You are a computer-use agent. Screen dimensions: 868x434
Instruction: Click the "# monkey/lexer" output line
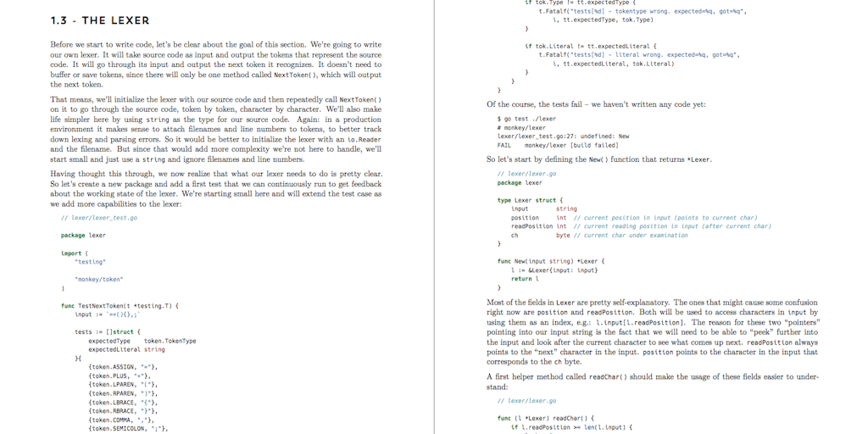click(521, 127)
